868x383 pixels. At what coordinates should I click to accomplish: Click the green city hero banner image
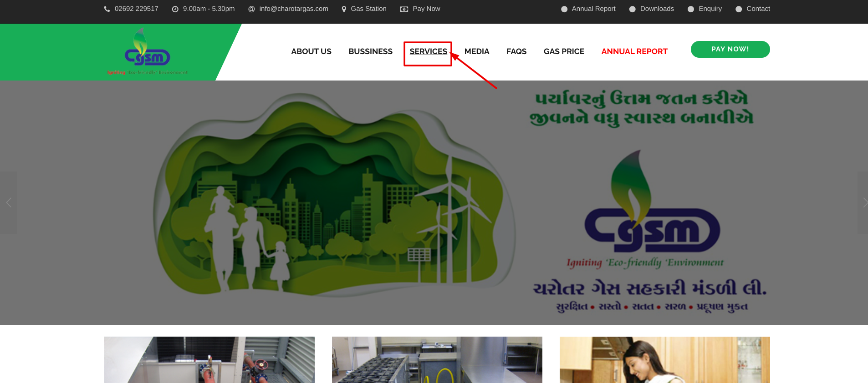[x=335, y=195]
